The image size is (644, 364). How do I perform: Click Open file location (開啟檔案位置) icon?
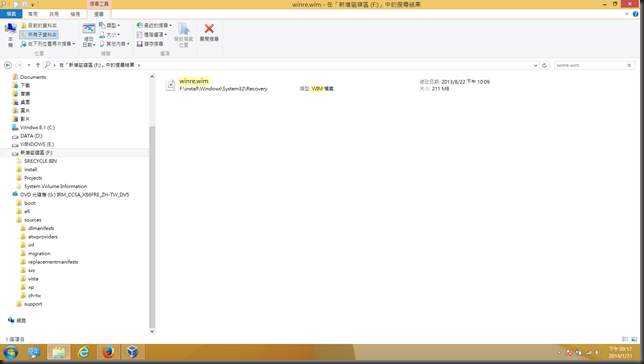click(x=184, y=29)
